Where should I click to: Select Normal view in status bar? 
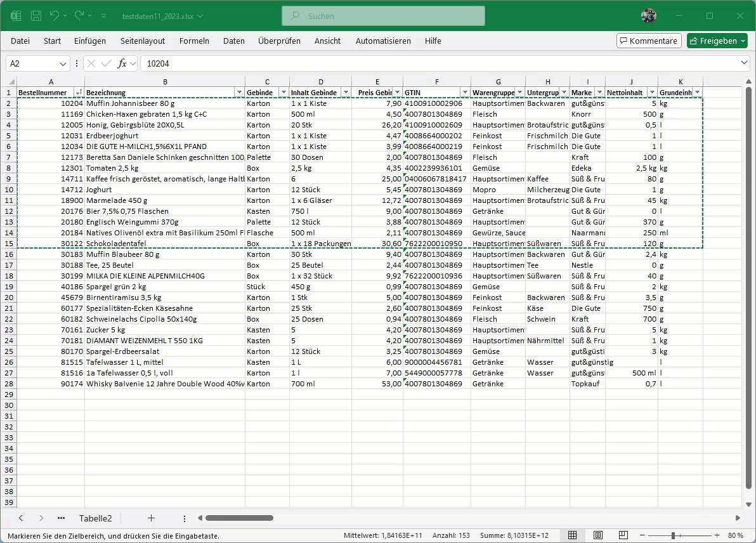572,535
